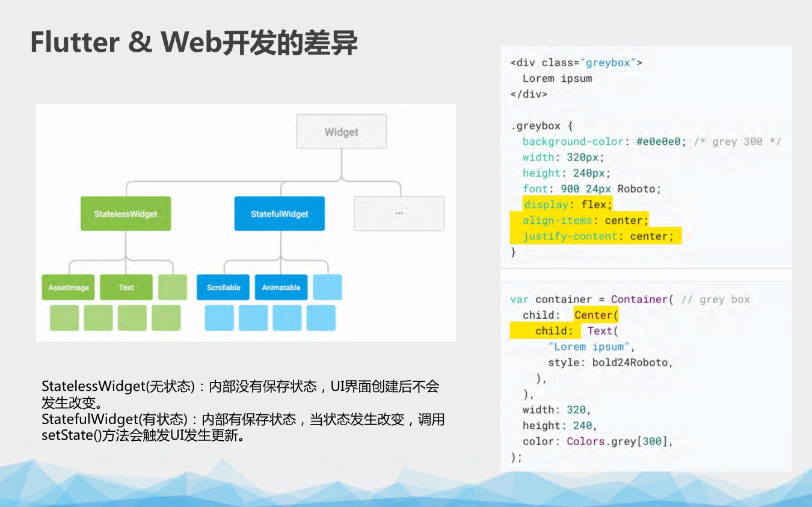Click the 'setState()方法会触发UI发生更新' line
Image resolution: width=812 pixels, height=507 pixels.
click(144, 435)
